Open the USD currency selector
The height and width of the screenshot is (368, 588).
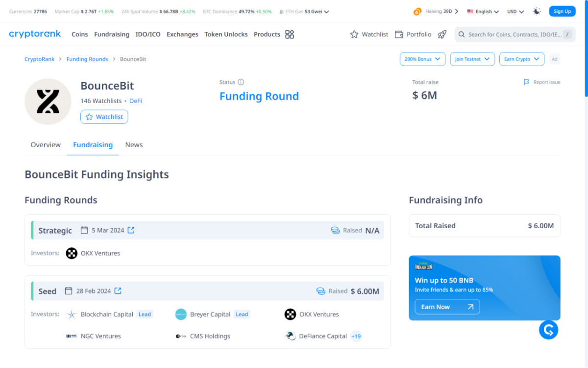click(514, 11)
